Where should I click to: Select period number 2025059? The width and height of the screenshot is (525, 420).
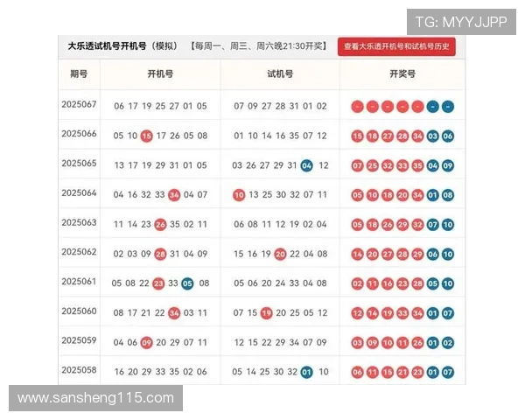79,340
